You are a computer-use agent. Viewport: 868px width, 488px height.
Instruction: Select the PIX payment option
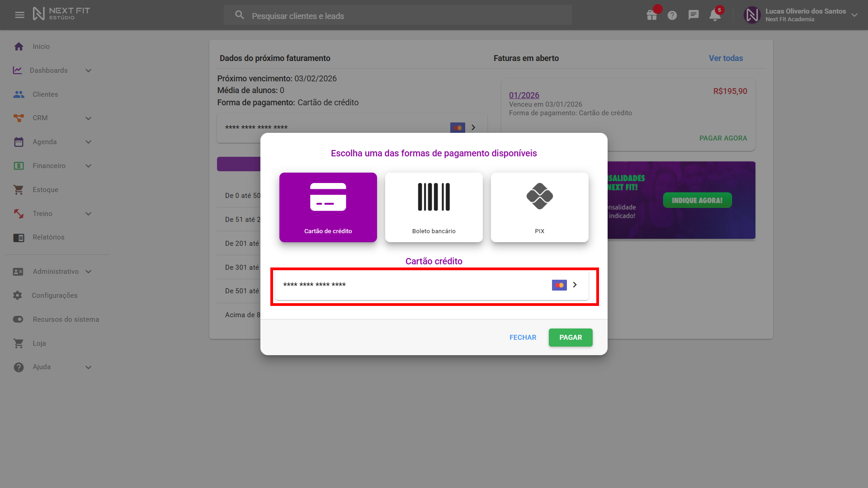539,207
